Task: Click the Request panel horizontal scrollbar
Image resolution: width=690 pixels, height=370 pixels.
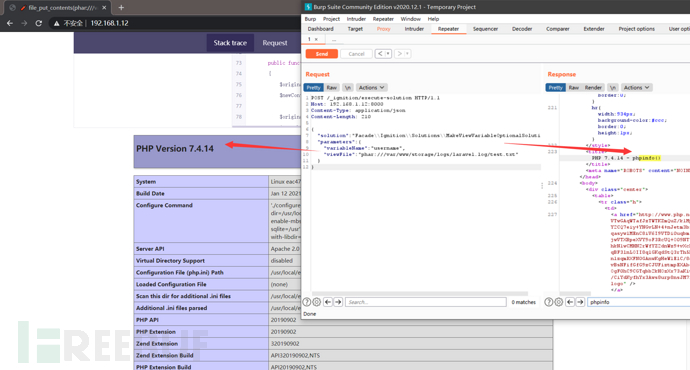Action: (x=420, y=293)
